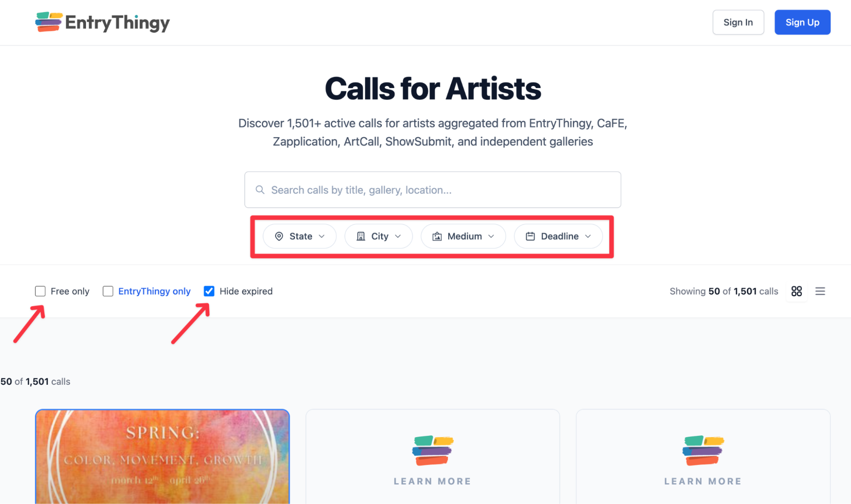Click the location pin icon in State filter
The image size is (851, 504).
pos(279,236)
